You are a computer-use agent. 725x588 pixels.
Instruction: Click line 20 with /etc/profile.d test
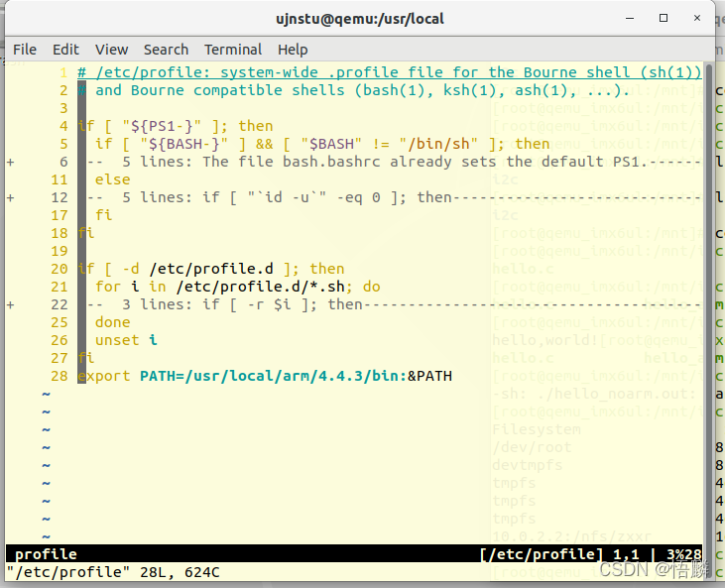coord(211,269)
